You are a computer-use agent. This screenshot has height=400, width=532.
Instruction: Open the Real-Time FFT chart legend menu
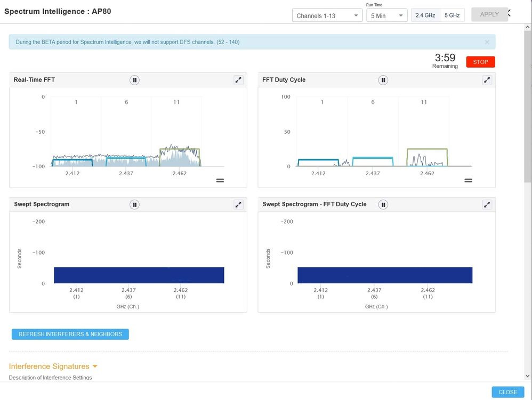(220, 181)
